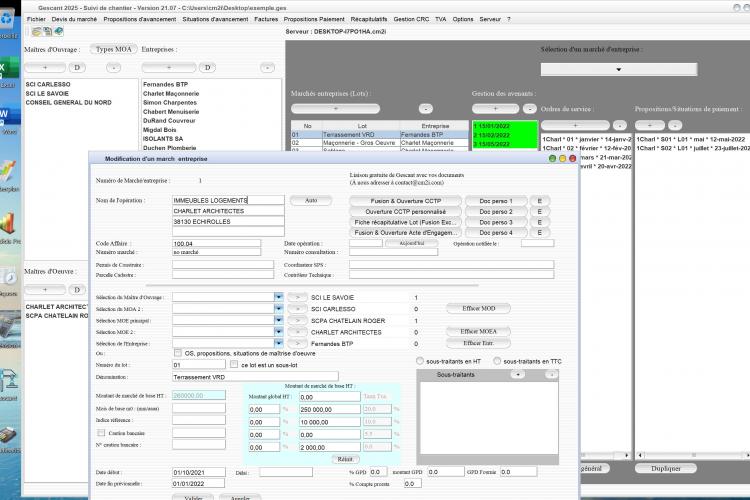Click the save diskette toolbar icon
Image resolution: width=750 pixels, height=500 pixels.
pyautogui.click(x=47, y=32)
